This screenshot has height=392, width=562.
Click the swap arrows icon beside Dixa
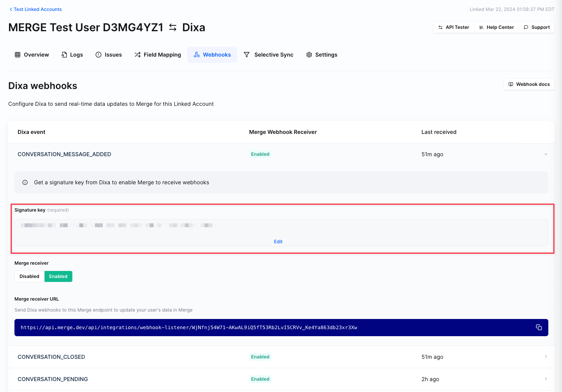coord(173,27)
